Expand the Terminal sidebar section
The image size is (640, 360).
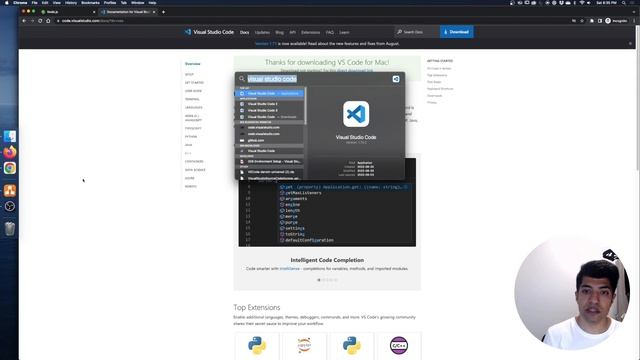(192, 99)
